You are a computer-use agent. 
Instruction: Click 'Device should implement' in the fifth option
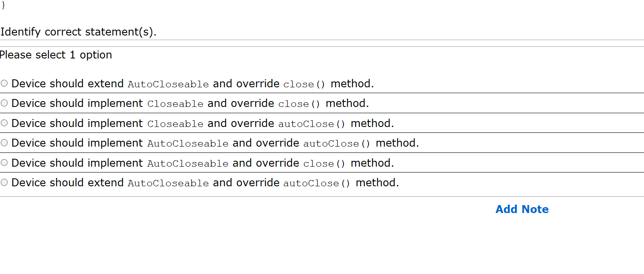77,163
